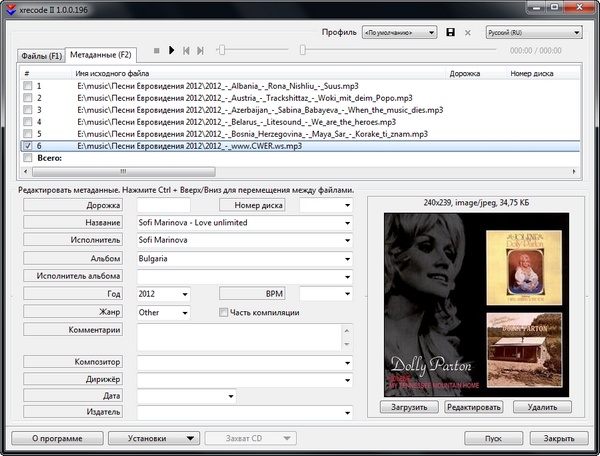The height and width of the screenshot is (456, 600).
Task: Open the Профиль dropdown
Action: pyautogui.click(x=399, y=32)
